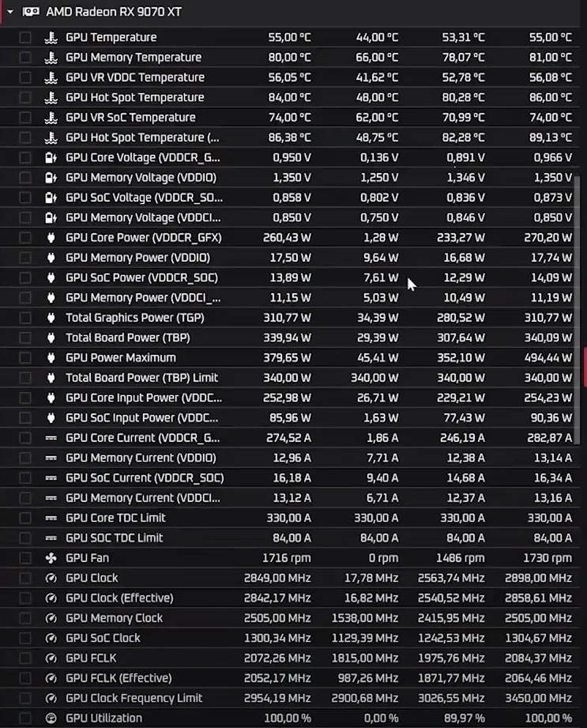Click the 89,13 °C hot spot maximum value

point(551,138)
